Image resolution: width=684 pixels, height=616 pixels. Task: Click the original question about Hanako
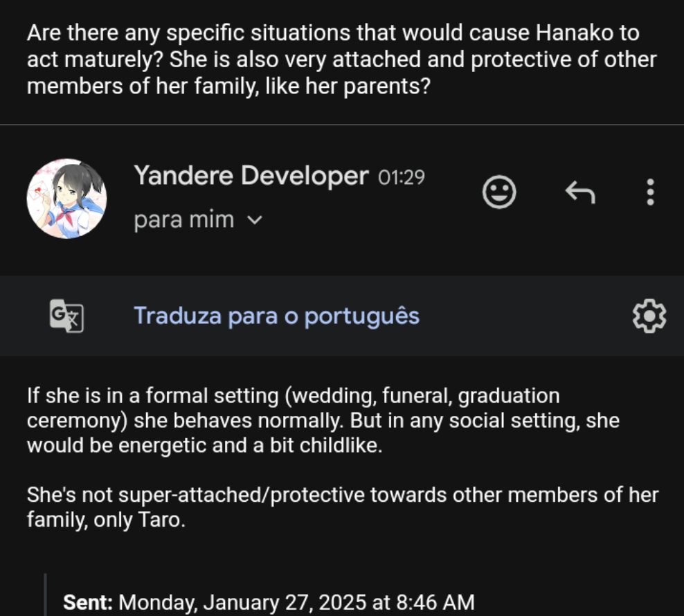341,60
